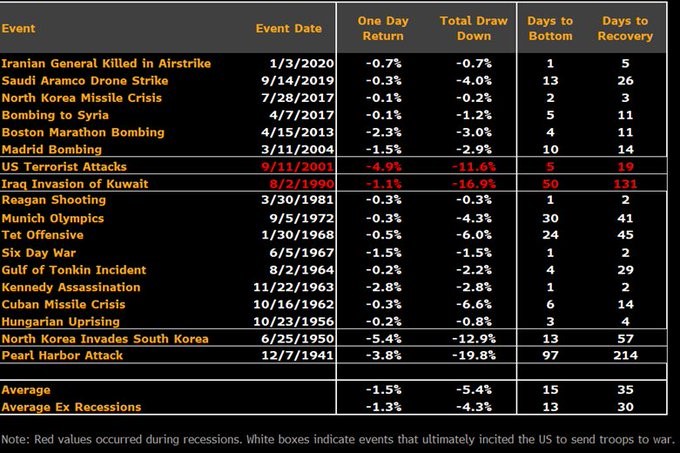Click the Total Draw Down header
The image size is (680, 453).
[473, 28]
